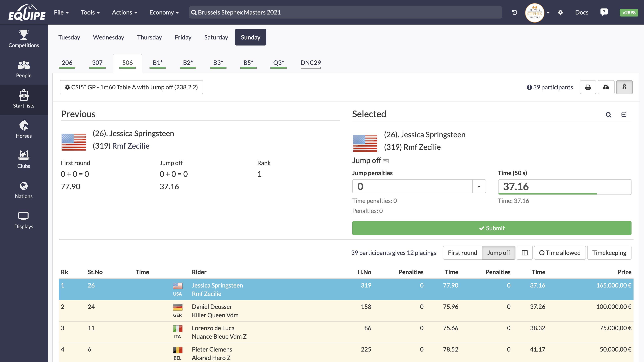Image resolution: width=644 pixels, height=362 pixels.
Task: Select the Sunday tab
Action: pos(250,37)
